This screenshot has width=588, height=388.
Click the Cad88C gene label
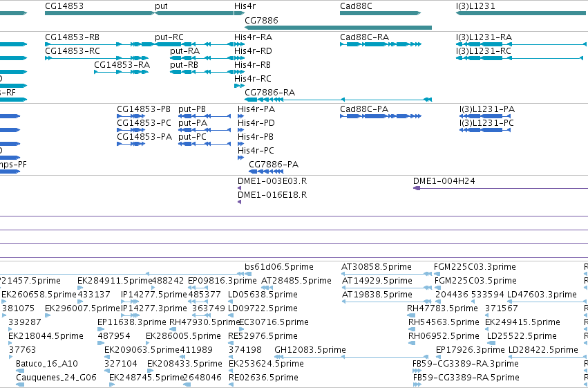356,6
